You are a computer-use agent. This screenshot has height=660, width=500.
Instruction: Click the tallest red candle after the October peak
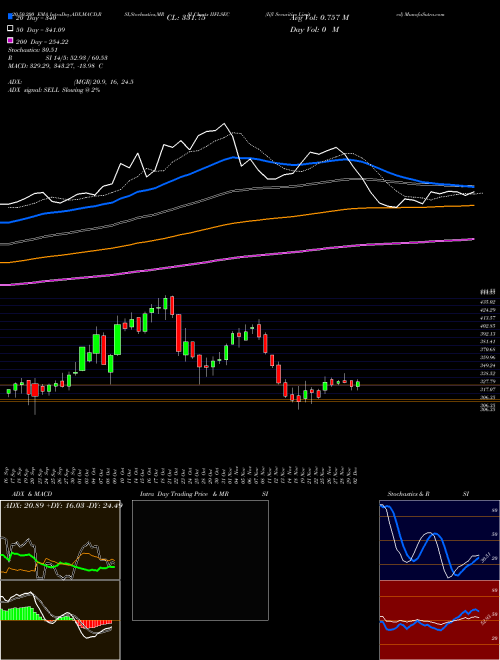(x=179, y=333)
